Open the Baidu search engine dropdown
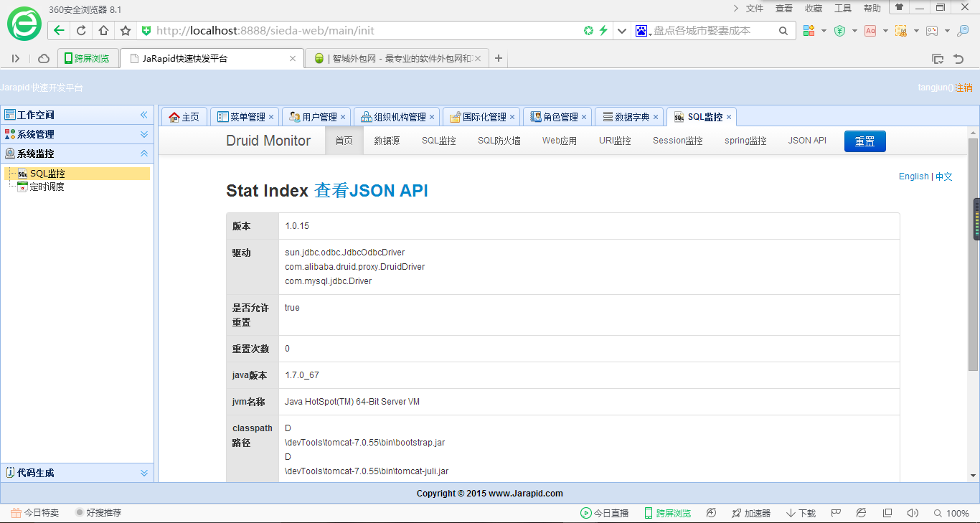The image size is (980, 523). [x=642, y=31]
